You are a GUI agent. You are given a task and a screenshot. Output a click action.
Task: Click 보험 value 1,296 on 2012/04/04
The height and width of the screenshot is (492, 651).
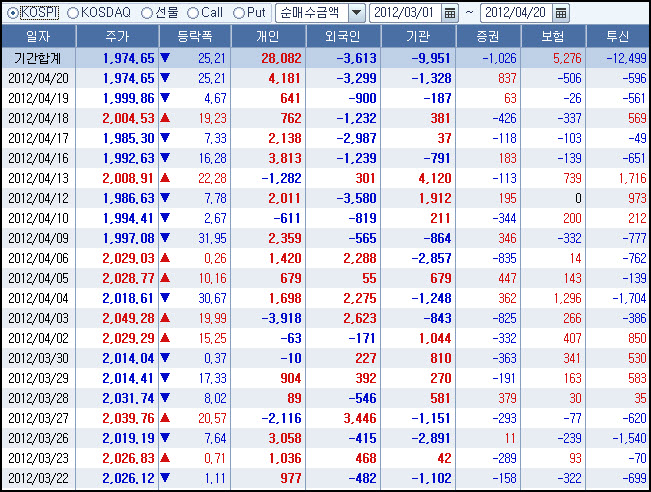click(568, 298)
